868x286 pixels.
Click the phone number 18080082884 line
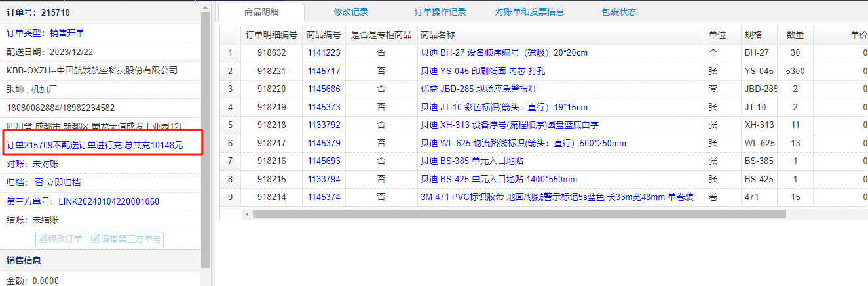click(61, 108)
